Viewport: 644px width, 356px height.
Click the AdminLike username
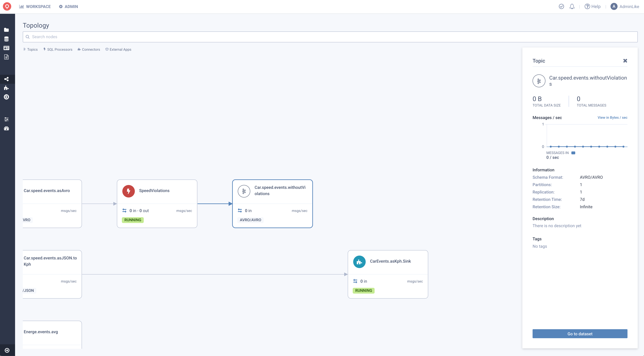(629, 7)
